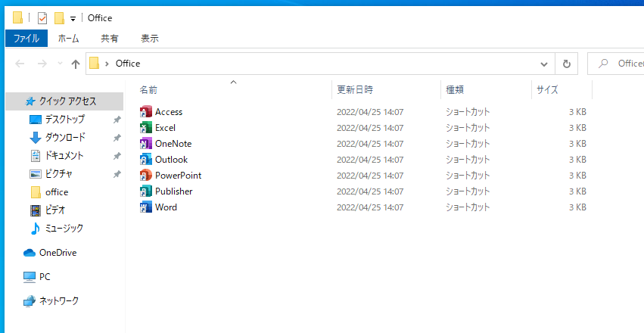Select クイック アクセス in navigation pane

coord(68,101)
